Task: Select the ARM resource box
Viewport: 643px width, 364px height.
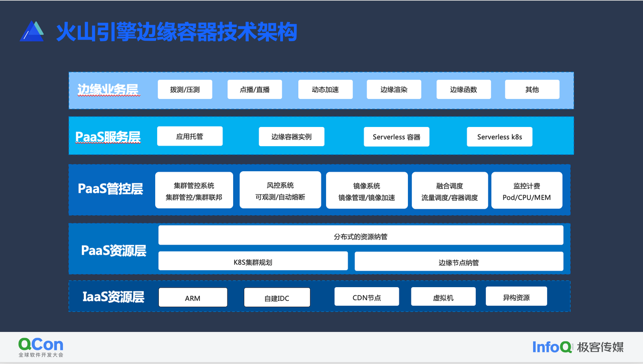Action: tap(193, 297)
